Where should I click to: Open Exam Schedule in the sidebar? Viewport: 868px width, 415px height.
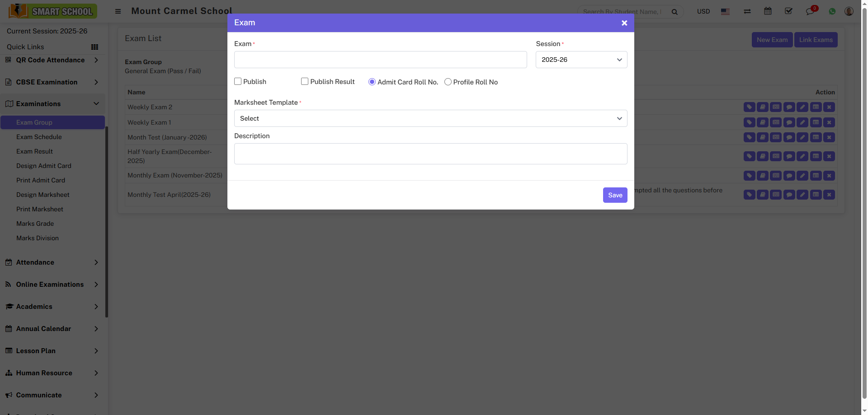tap(39, 137)
